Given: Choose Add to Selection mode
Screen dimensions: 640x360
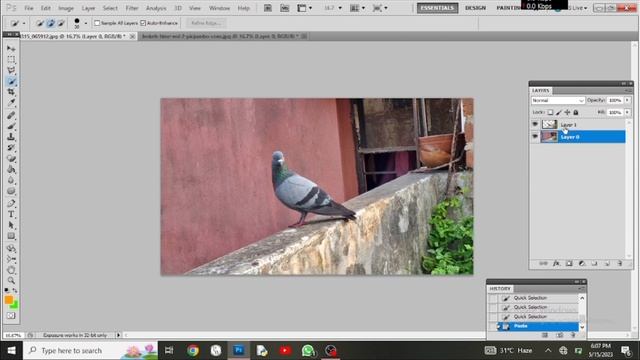Looking at the screenshot, I should coord(50,23).
